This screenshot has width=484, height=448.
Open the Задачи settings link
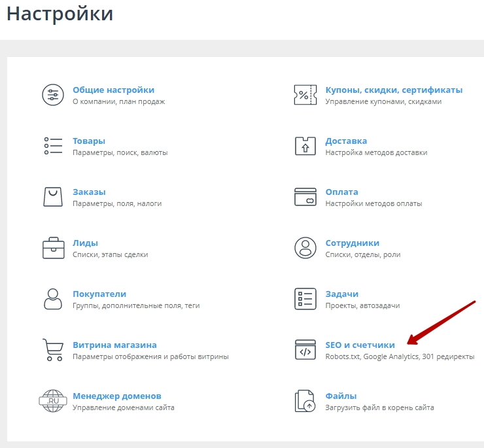point(341,294)
